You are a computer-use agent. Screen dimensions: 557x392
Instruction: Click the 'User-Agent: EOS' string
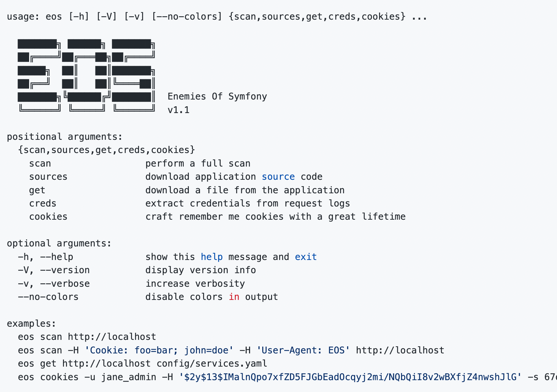pos(303,350)
